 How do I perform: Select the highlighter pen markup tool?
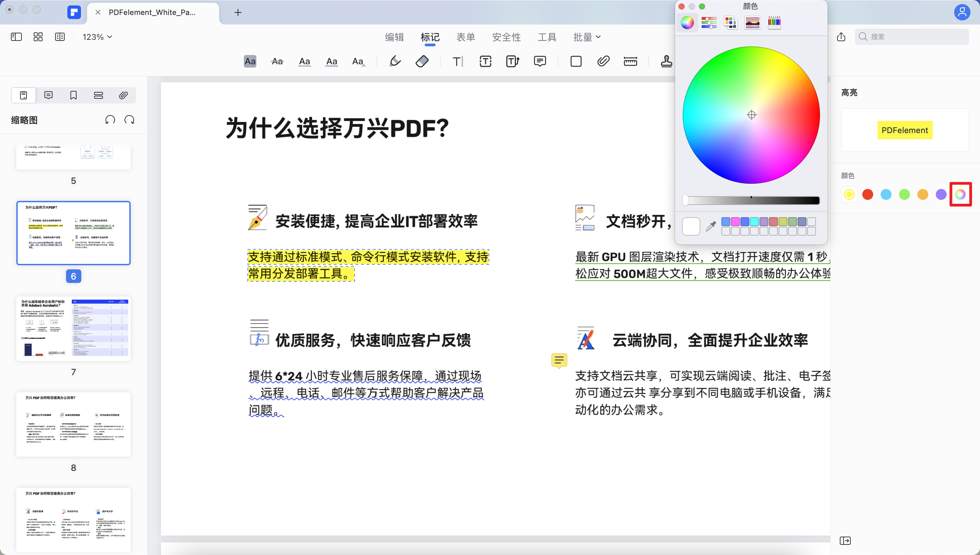point(395,61)
